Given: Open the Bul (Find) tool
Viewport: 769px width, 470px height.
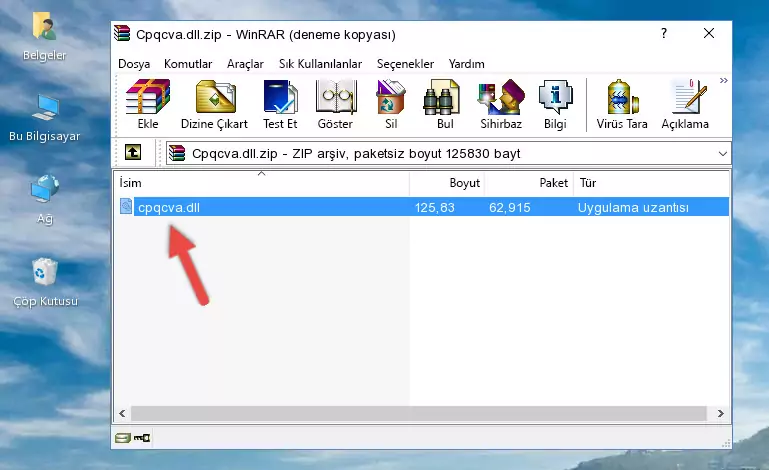Looking at the screenshot, I should [445, 104].
